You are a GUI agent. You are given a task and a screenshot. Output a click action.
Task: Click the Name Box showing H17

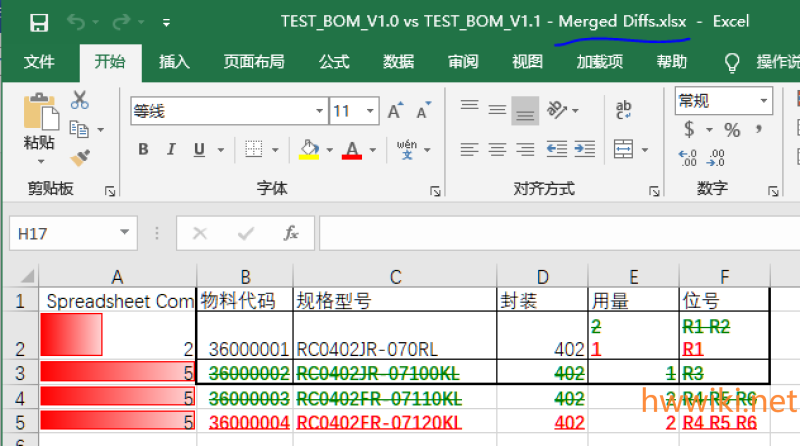point(73,233)
